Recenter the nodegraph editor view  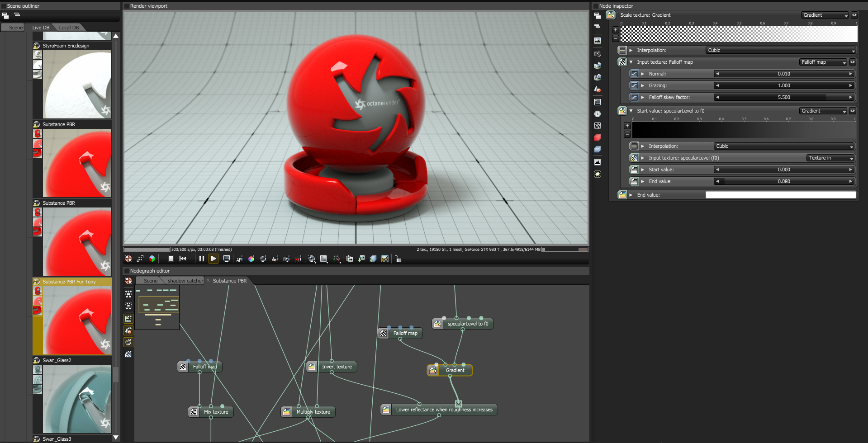click(128, 281)
